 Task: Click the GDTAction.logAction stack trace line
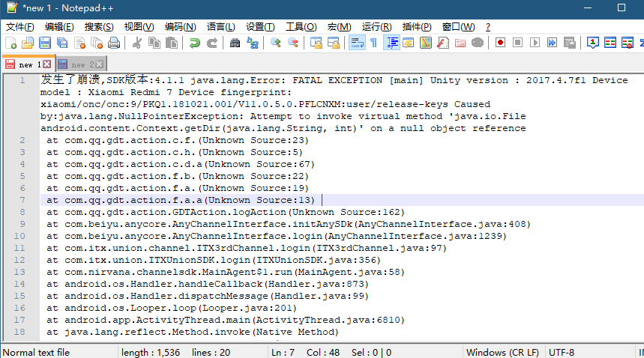225,212
